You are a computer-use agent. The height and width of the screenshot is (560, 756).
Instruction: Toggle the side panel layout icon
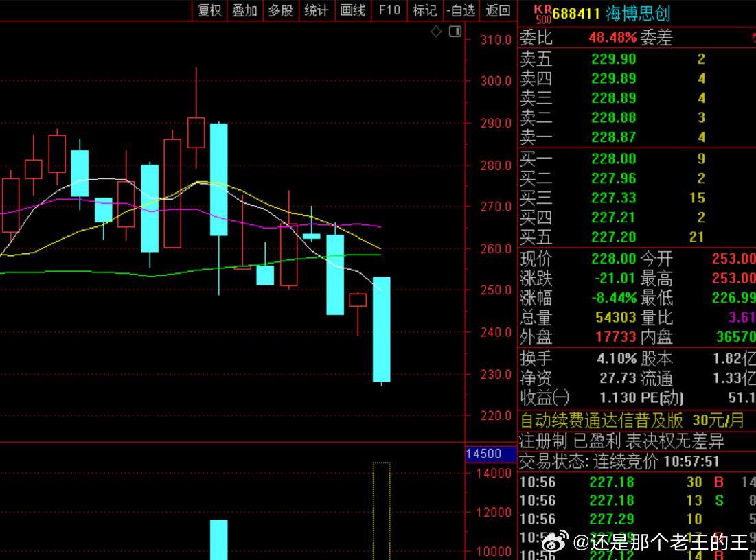[x=455, y=32]
